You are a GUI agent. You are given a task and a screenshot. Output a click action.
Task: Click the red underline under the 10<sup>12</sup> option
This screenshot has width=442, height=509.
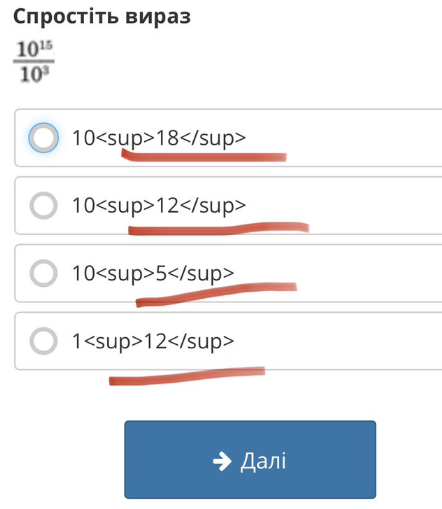(218, 229)
